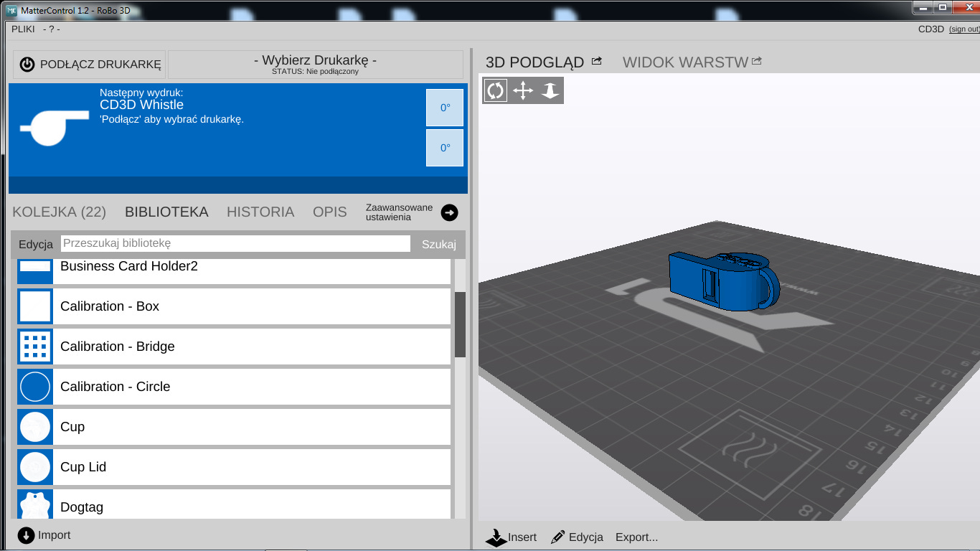Viewport: 980px width, 551px height.
Task: Click the Calibration - Circle thumbnail
Action: (35, 387)
